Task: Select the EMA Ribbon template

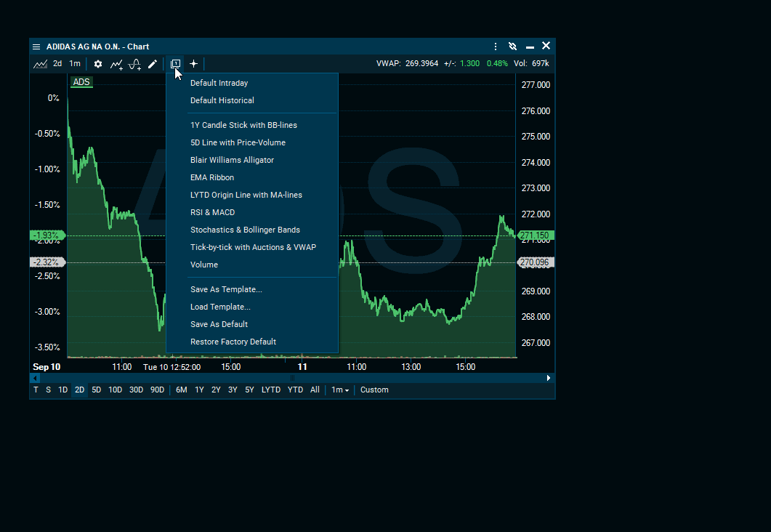Action: pyautogui.click(x=212, y=177)
